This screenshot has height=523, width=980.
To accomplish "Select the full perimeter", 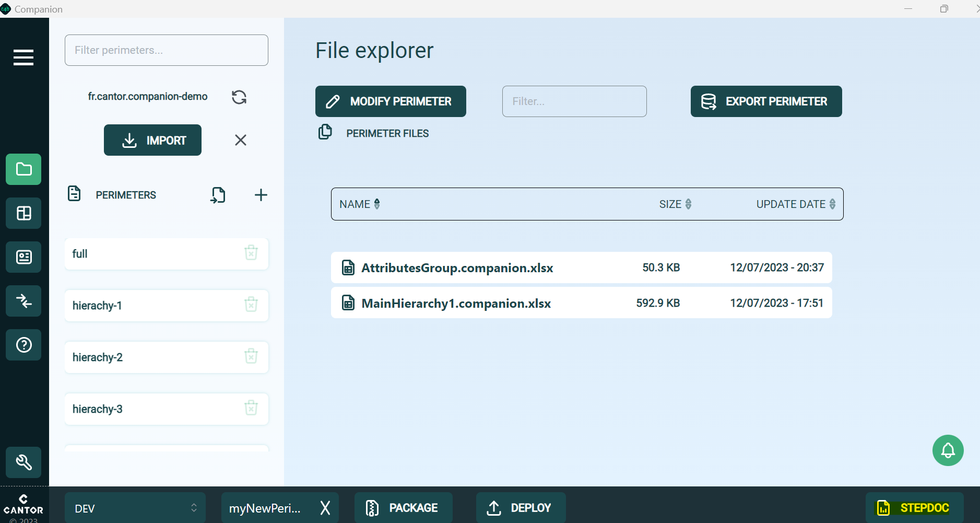I will 167,254.
